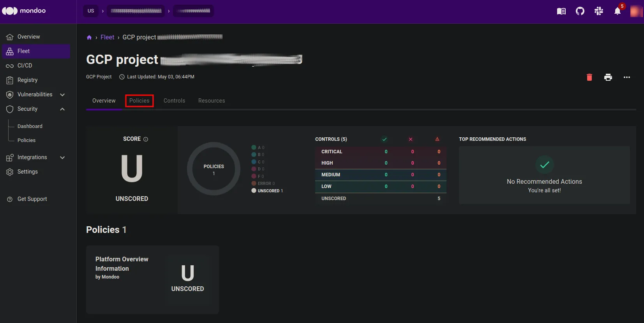Open the organization breadcrumb selector in header
Viewport: 644px width, 323px height.
click(x=136, y=11)
